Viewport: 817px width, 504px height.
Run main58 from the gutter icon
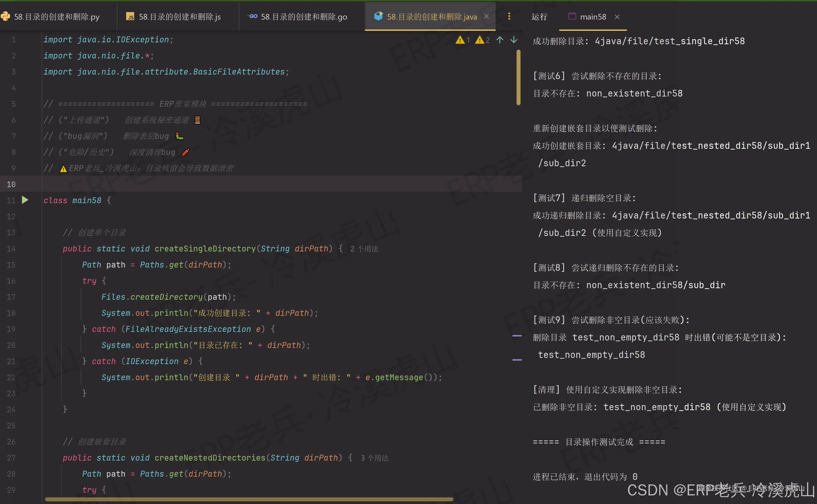[x=25, y=200]
